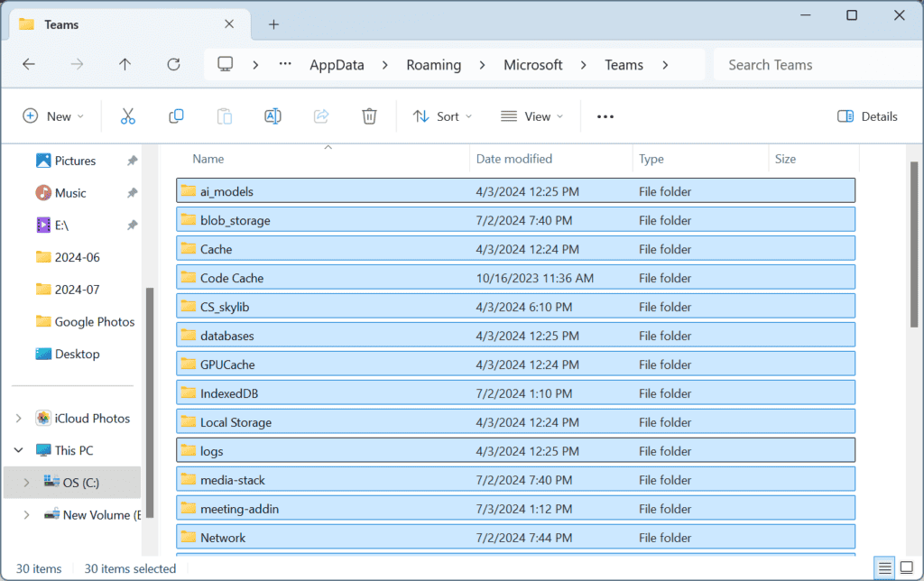Click the navigation pane scrollbar

(150, 401)
